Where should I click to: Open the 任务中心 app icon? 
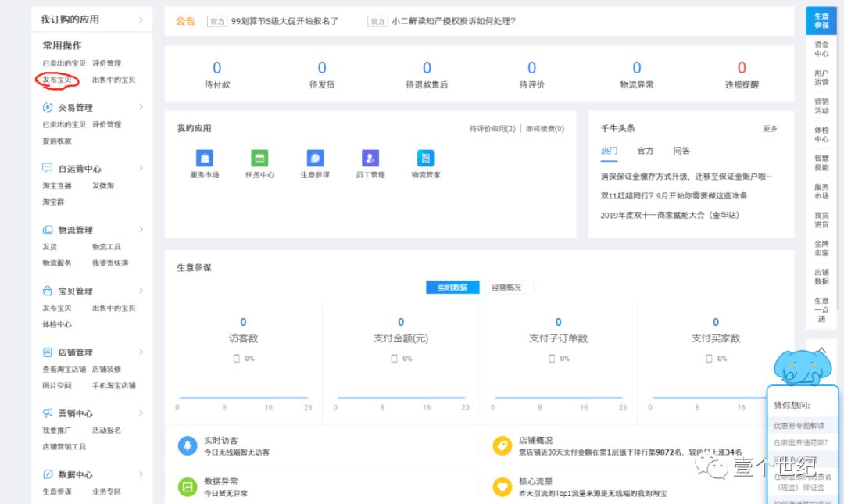point(259,159)
